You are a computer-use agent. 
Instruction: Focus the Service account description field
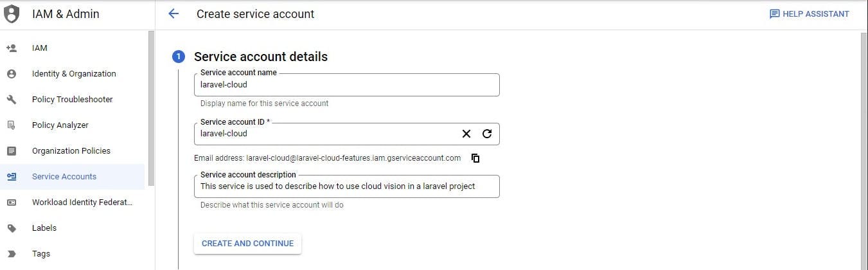click(x=346, y=186)
